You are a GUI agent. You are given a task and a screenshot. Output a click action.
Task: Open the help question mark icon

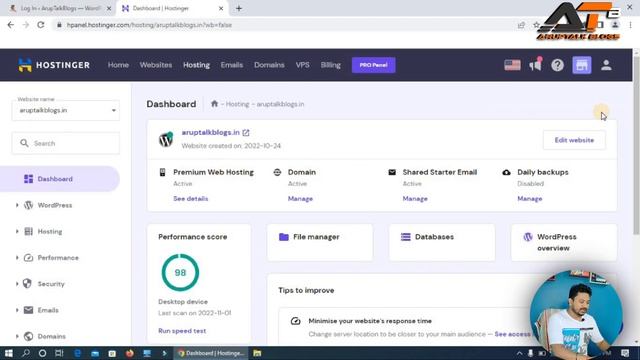pos(558,65)
